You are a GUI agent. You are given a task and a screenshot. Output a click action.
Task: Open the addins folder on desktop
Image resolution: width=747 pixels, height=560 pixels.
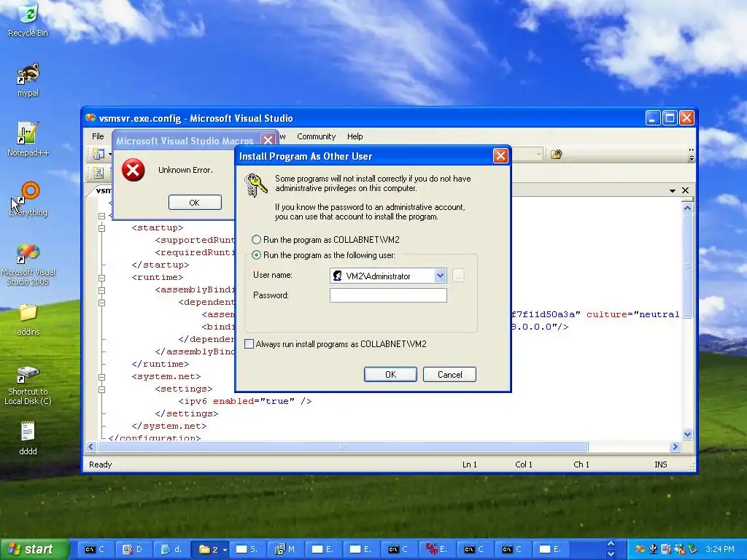point(28,319)
